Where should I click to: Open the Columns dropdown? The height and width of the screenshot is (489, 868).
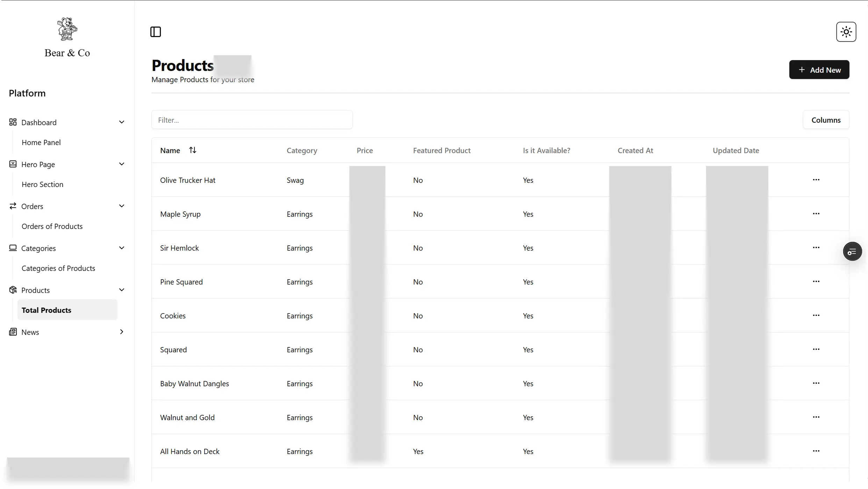click(826, 120)
